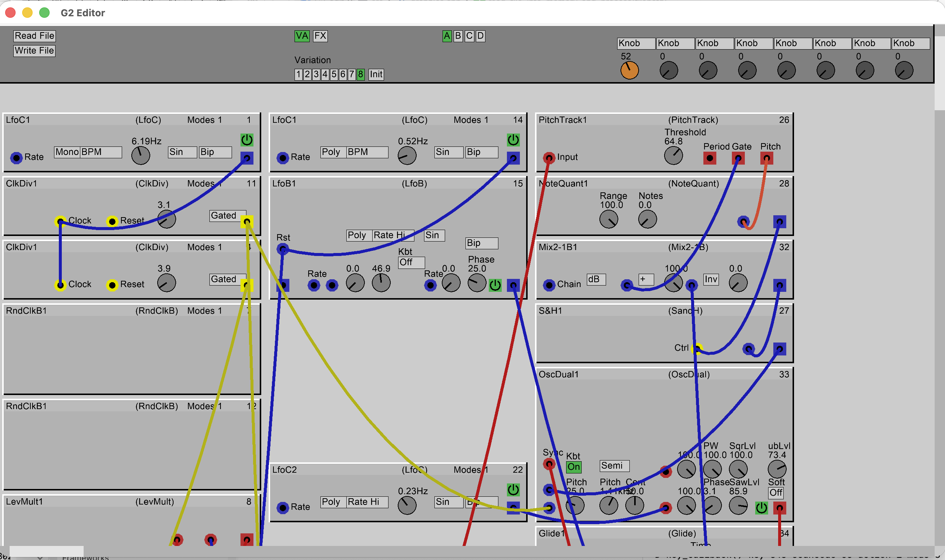Click the Init variation button
The image size is (945, 560).
click(x=376, y=74)
